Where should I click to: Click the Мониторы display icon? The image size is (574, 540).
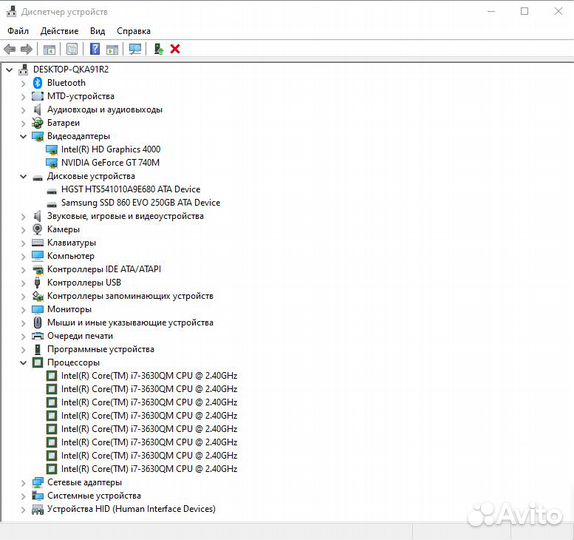(x=37, y=309)
